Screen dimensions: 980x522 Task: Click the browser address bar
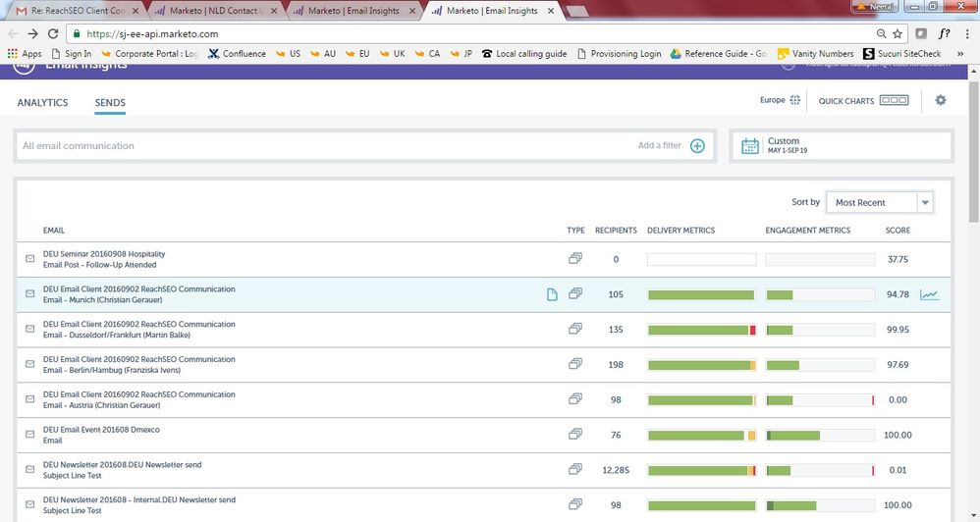click(471, 33)
